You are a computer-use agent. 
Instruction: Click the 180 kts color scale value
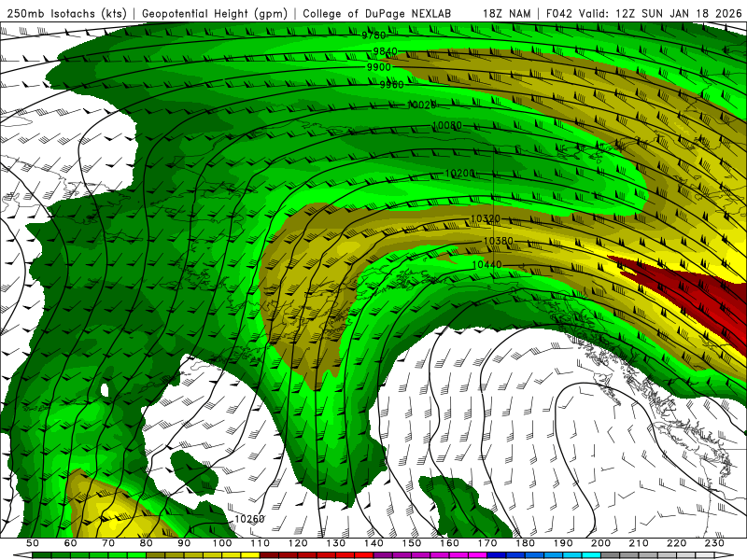526,543
